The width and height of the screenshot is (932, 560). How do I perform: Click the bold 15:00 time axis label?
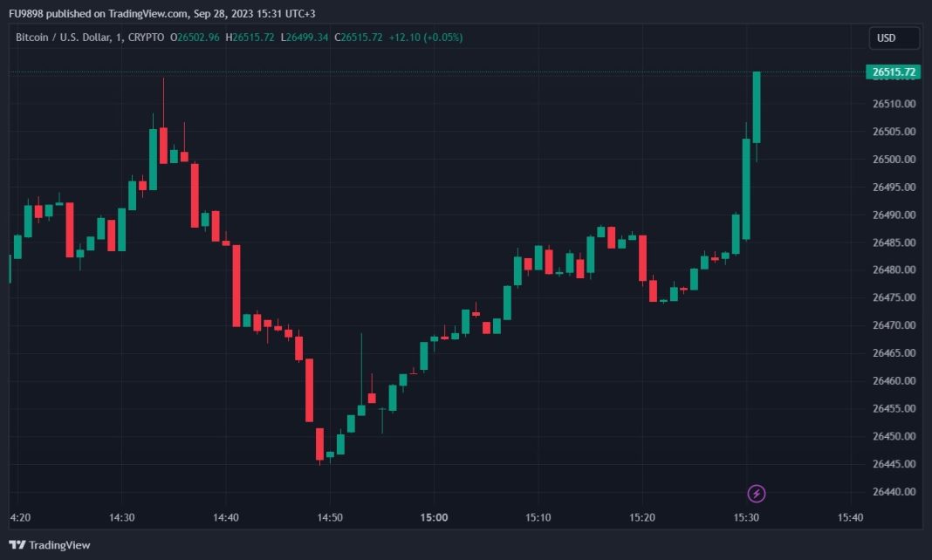tap(434, 518)
